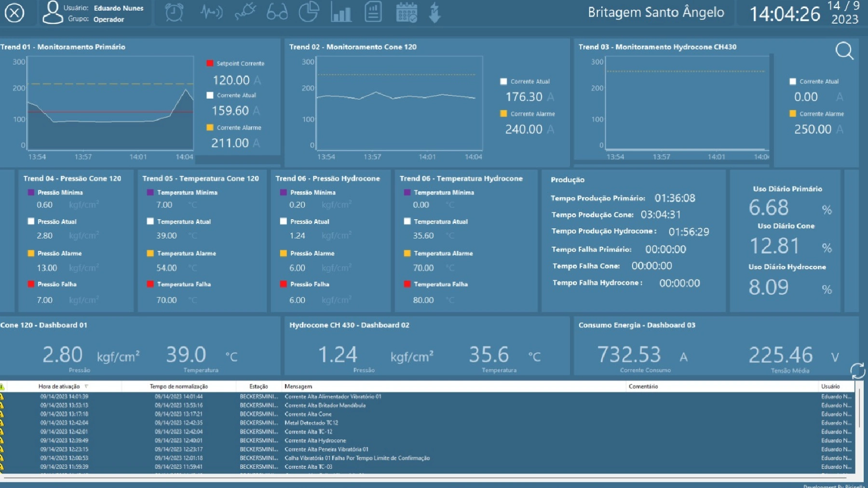
Task: Click the circled X exit icon
Action: coord(14,13)
